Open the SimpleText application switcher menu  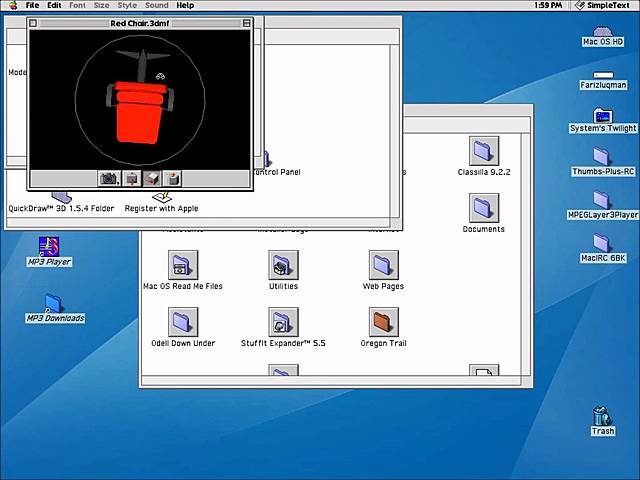coord(602,5)
